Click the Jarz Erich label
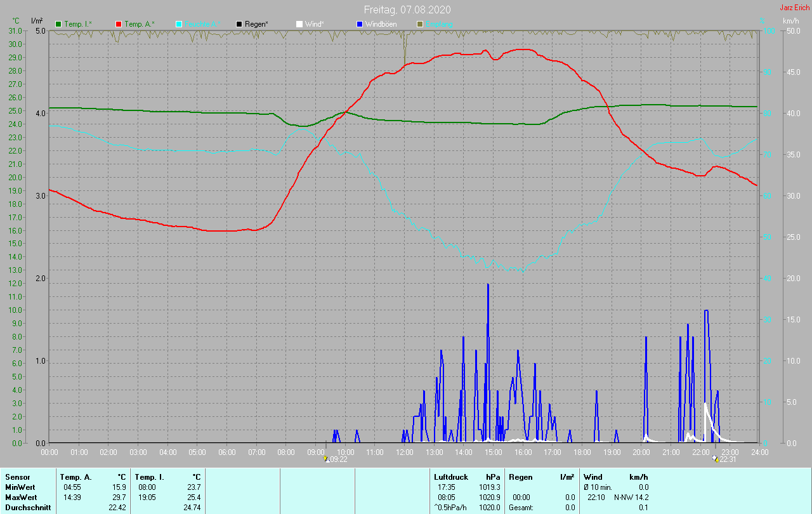This screenshot has height=514, width=812. click(x=794, y=8)
